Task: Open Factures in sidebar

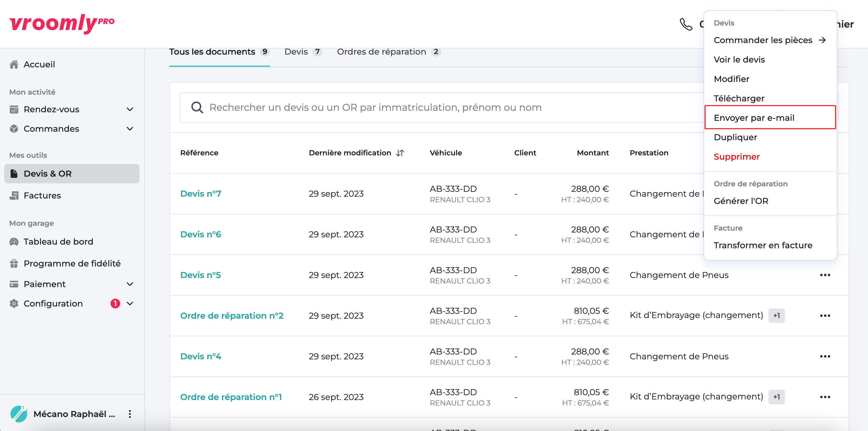Action: pyautogui.click(x=42, y=195)
